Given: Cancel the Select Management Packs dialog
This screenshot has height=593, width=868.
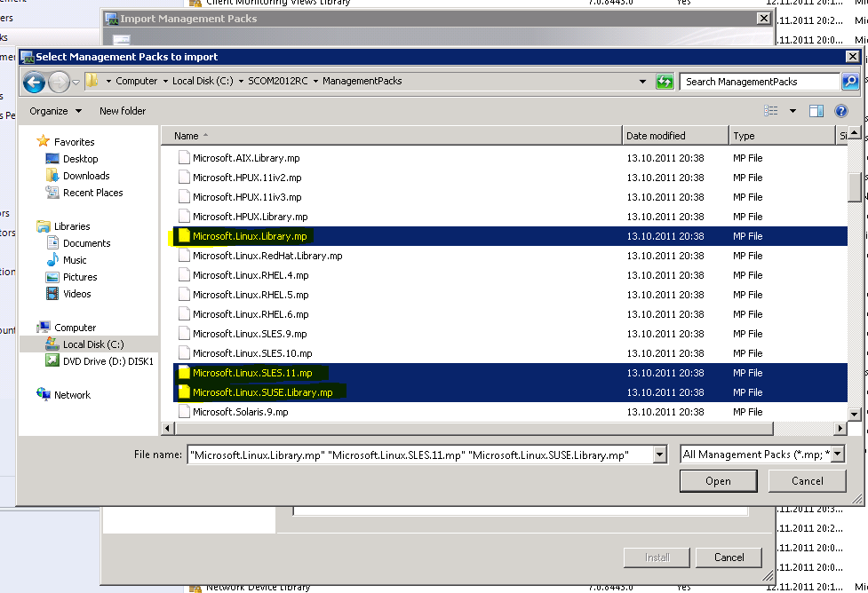Looking at the screenshot, I should 807,481.
